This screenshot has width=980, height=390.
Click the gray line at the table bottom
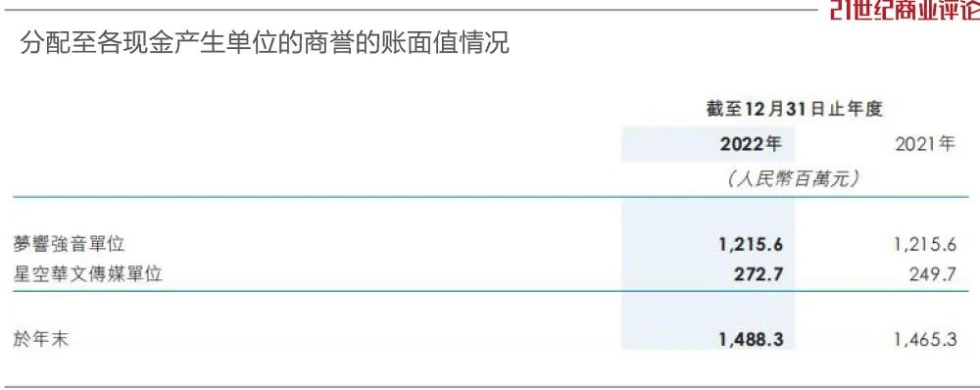tap(490, 387)
